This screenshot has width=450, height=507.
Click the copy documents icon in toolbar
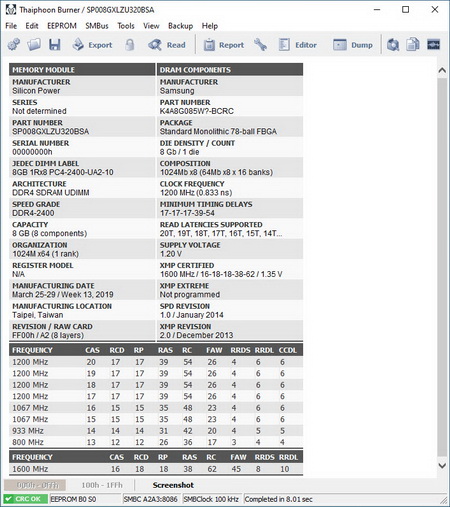[413, 45]
